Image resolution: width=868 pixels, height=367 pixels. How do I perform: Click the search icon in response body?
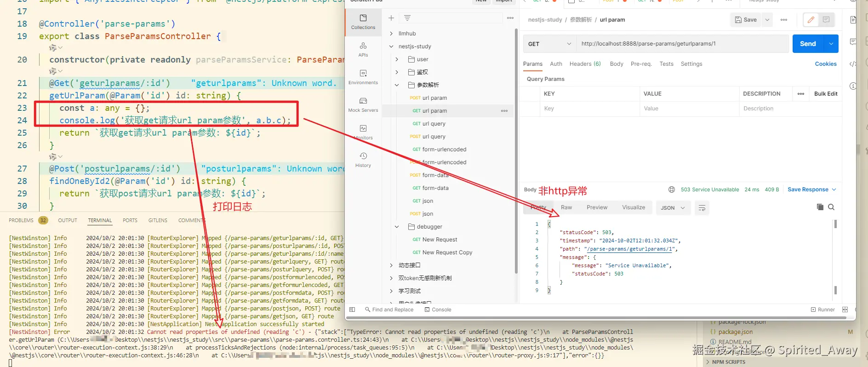[x=831, y=207]
